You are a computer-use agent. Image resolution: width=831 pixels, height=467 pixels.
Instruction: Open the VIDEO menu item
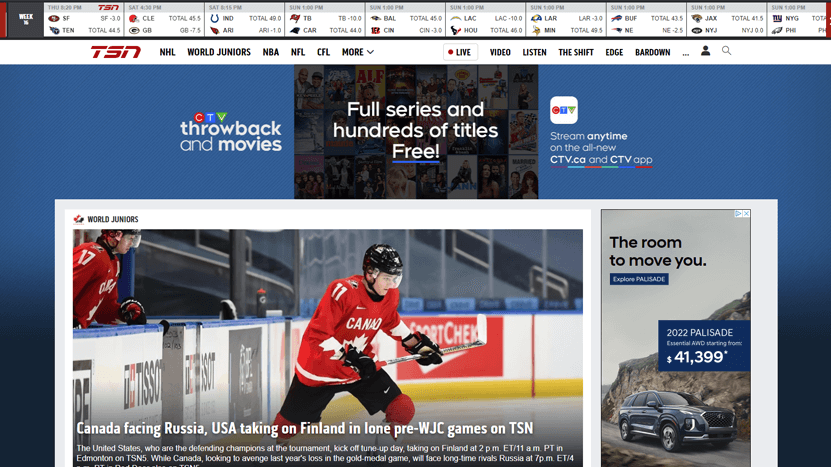click(500, 52)
